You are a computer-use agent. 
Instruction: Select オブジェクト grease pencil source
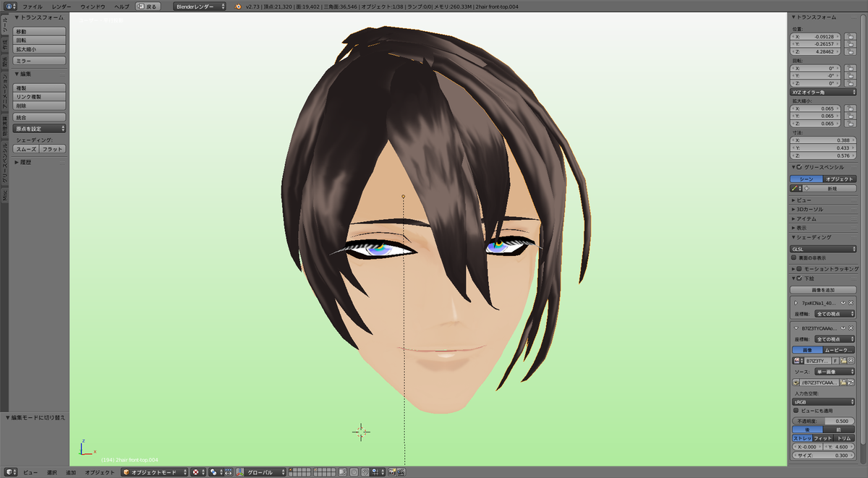tap(840, 179)
